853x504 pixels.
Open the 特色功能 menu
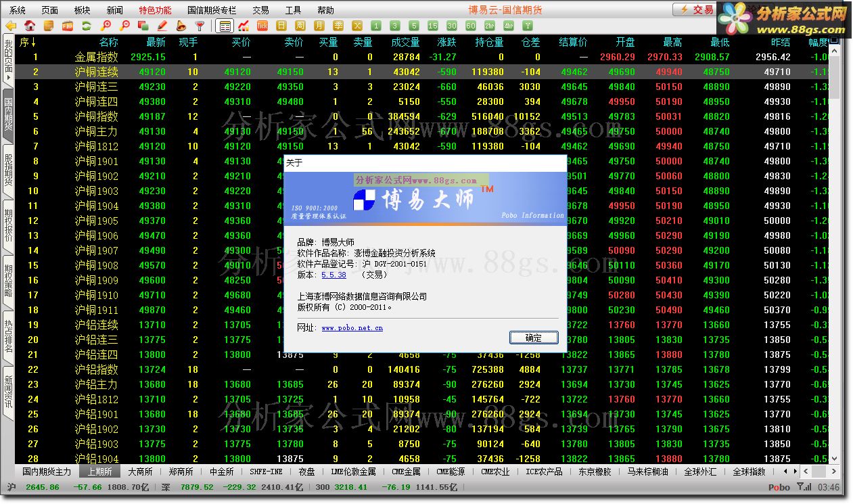tap(156, 10)
